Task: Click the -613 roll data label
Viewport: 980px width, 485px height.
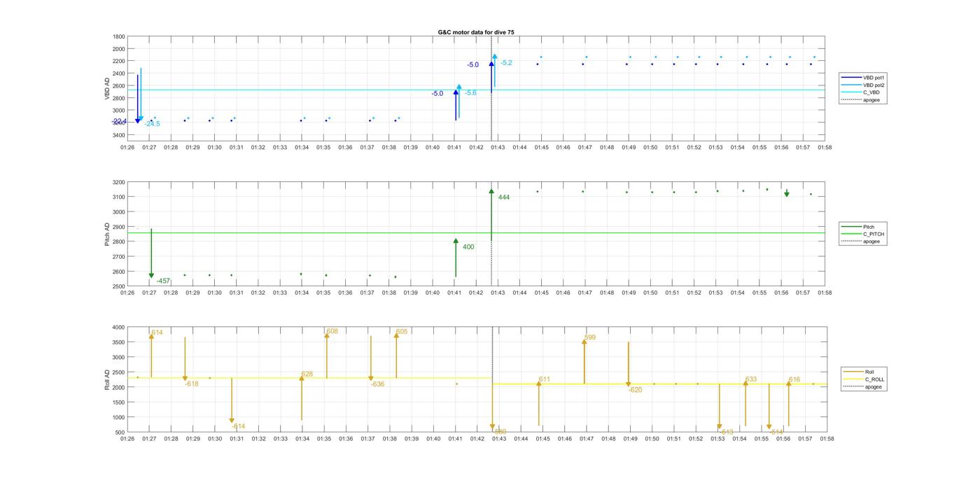Action: pos(727,432)
